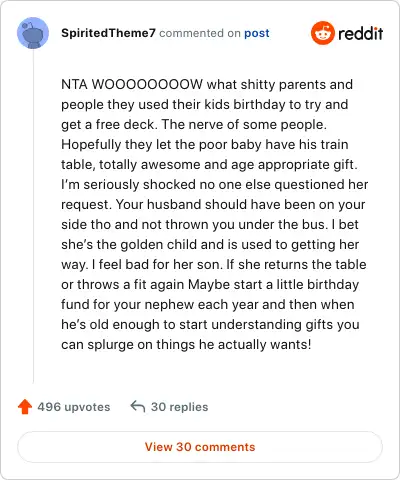This screenshot has height=480, width=400.
Task: Click the word "WOOOOOOOOW" in the comment
Action: [147, 84]
